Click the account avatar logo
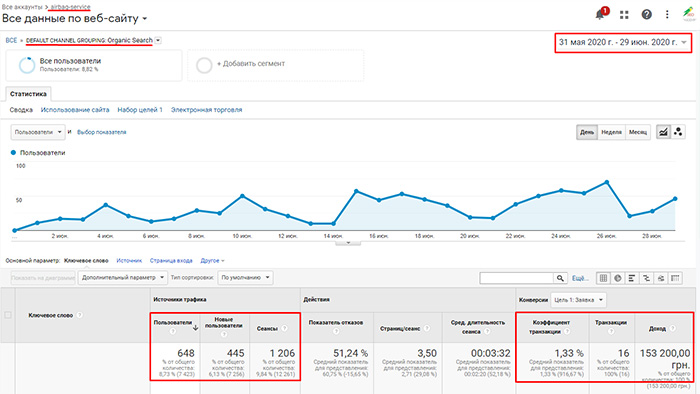Image resolution: width=700 pixels, height=394 pixels. click(688, 14)
